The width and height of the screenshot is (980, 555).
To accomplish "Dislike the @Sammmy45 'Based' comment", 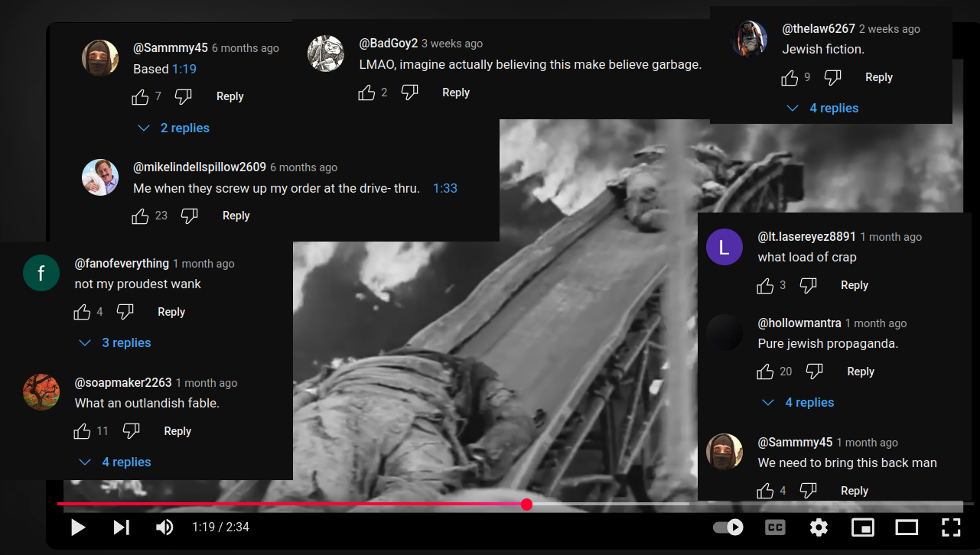I will click(x=183, y=97).
